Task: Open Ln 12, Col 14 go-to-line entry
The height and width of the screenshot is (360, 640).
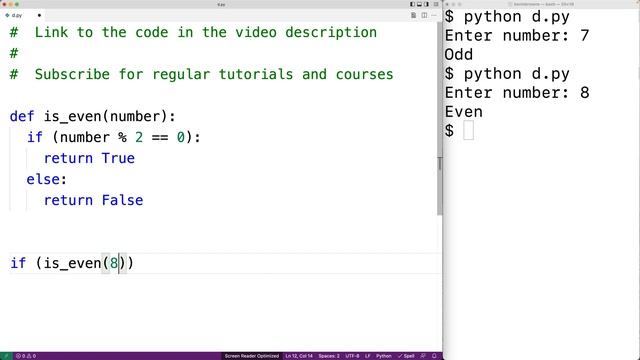Action: click(x=299, y=356)
